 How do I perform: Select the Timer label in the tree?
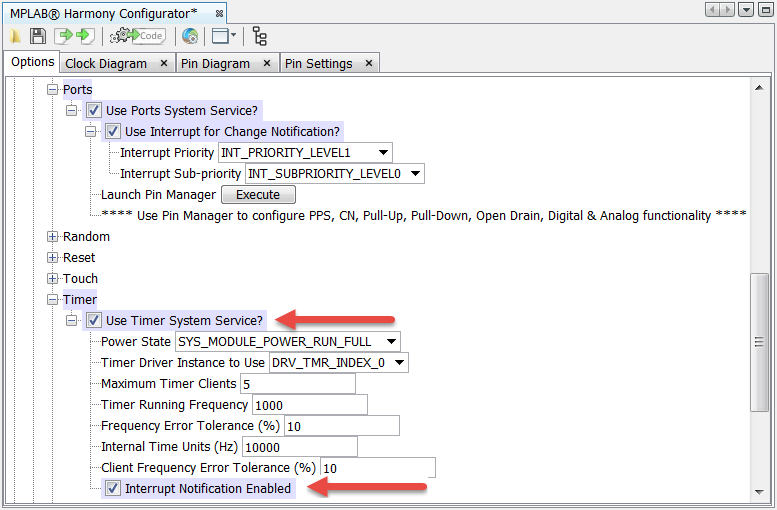click(x=80, y=299)
